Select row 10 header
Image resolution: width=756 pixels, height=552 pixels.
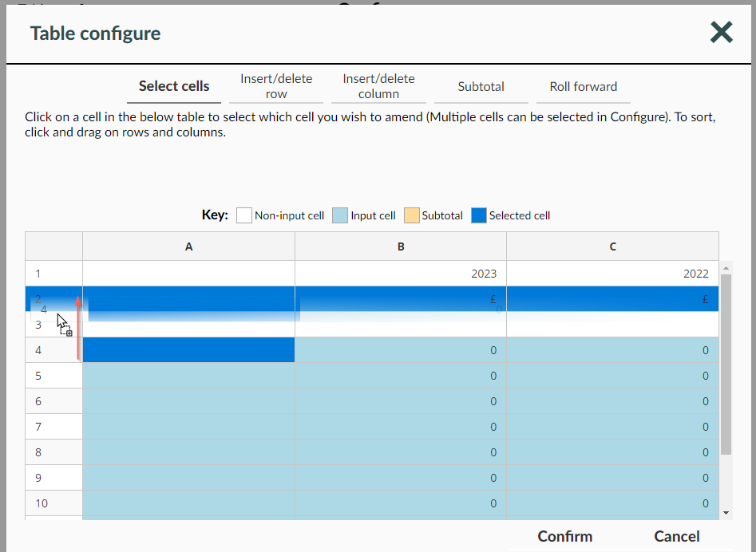[x=53, y=503]
